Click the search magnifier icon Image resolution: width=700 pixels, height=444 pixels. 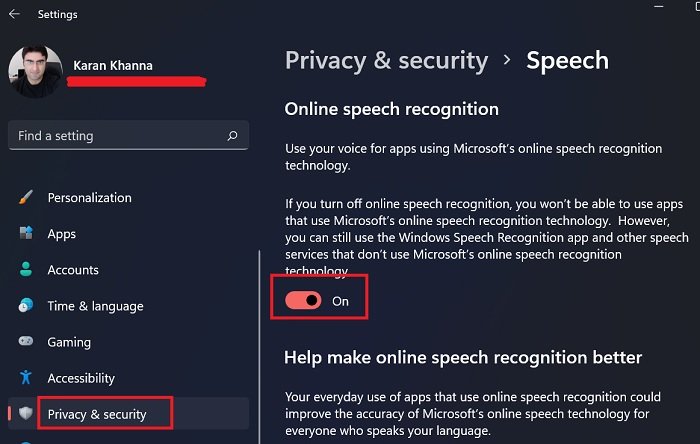[232, 136]
